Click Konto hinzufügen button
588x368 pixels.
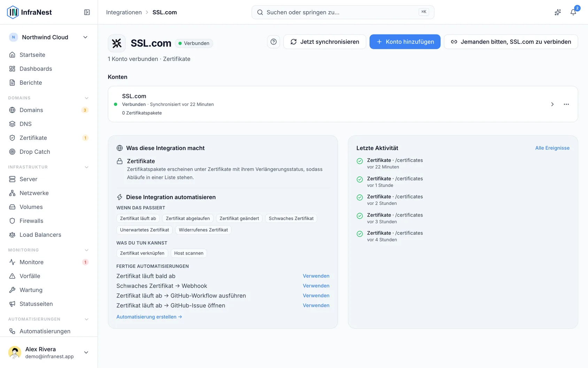point(405,42)
